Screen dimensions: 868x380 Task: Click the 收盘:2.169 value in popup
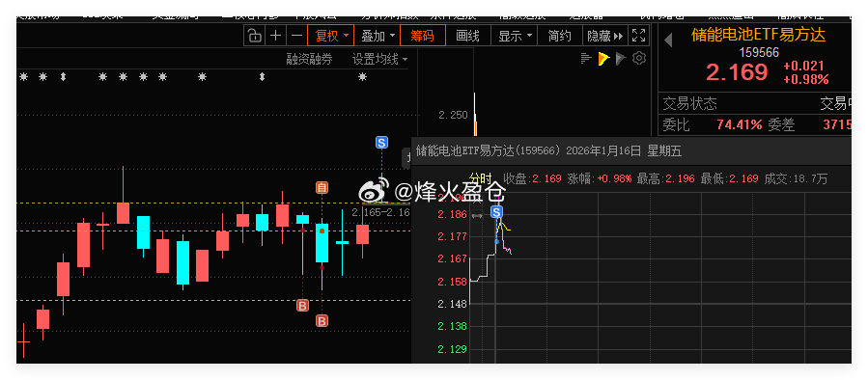[532, 179]
